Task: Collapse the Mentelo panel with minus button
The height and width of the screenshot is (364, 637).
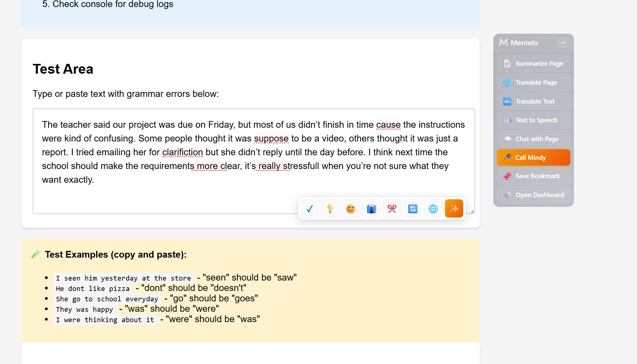Action: (x=562, y=43)
